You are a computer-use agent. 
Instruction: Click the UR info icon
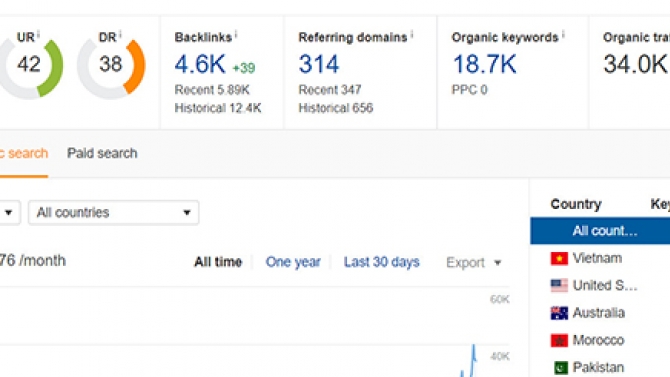38,34
